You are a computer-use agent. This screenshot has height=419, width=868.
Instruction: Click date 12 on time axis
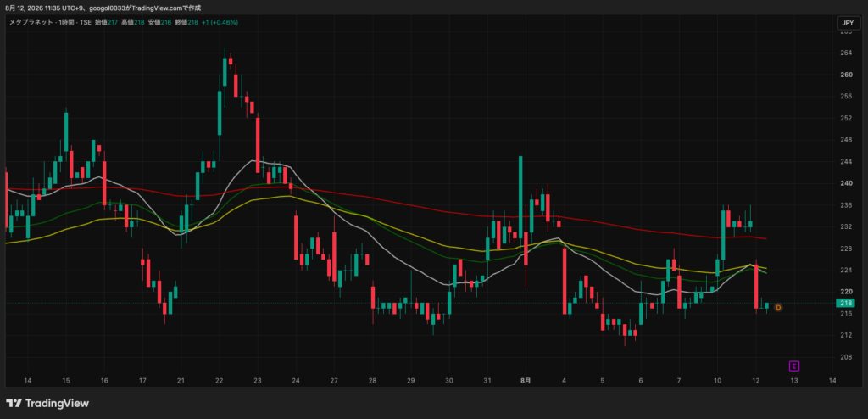(755, 381)
